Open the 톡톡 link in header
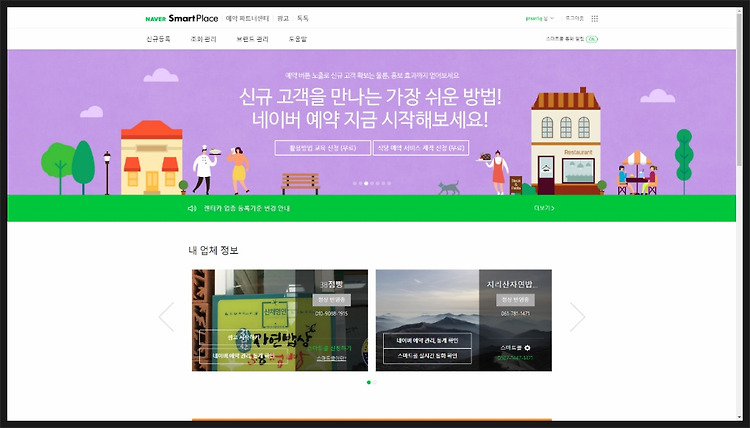This screenshot has width=750, height=428. click(x=302, y=19)
